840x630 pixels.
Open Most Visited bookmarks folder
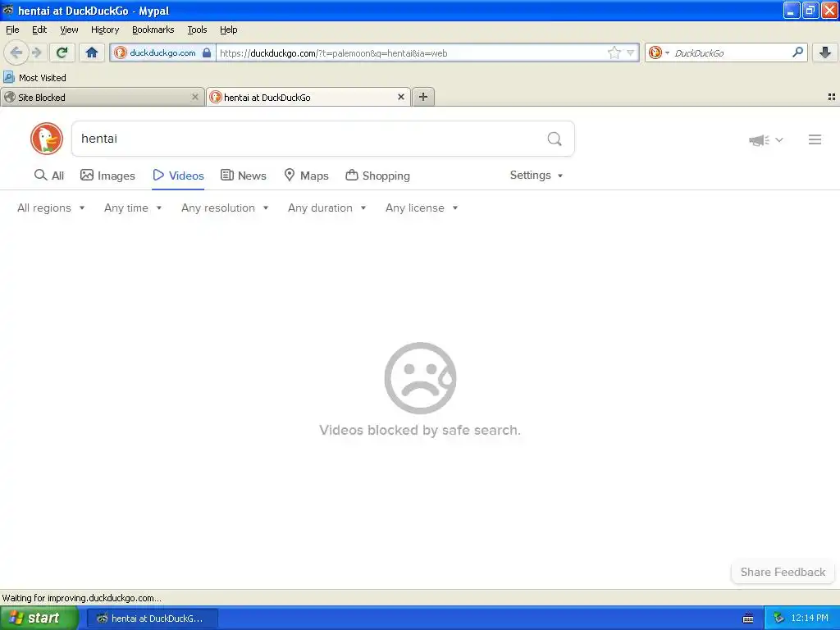34,78
